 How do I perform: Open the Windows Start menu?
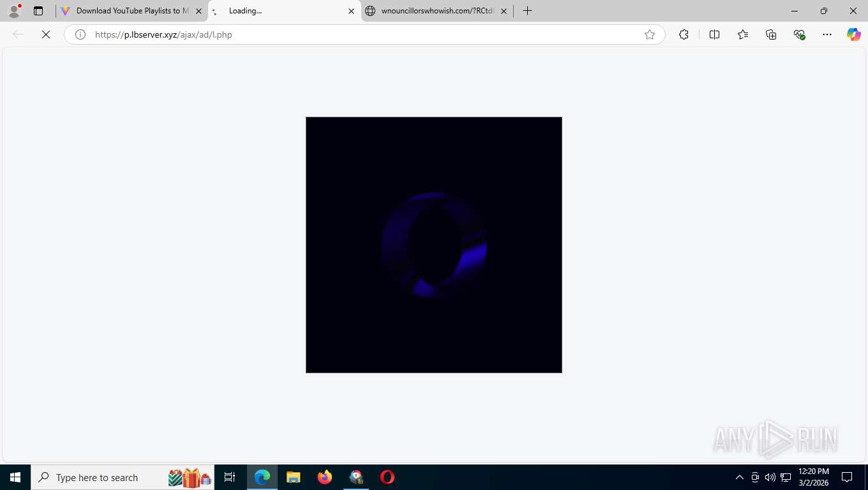(x=15, y=477)
